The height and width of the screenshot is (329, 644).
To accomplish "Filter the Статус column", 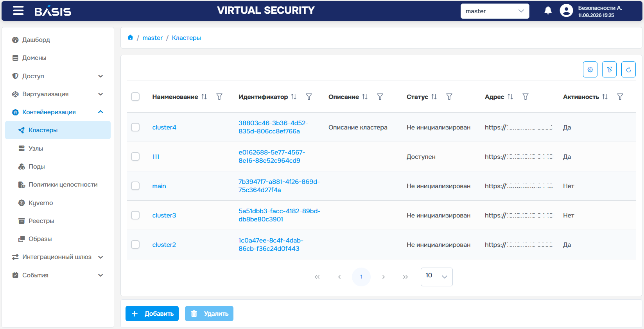I will click(x=449, y=97).
